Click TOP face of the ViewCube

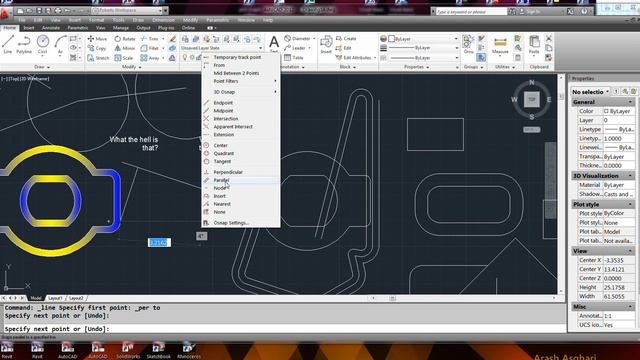531,99
